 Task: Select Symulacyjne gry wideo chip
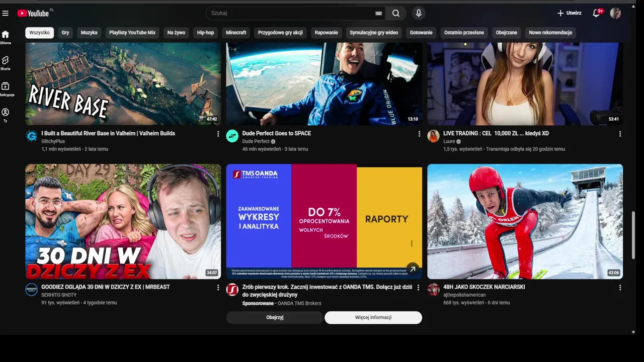tap(374, 33)
